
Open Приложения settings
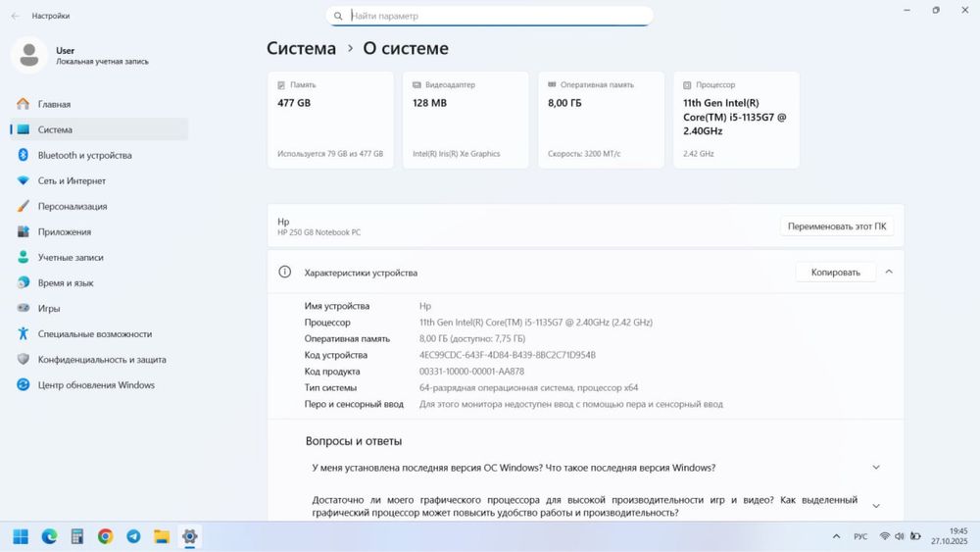(99, 232)
